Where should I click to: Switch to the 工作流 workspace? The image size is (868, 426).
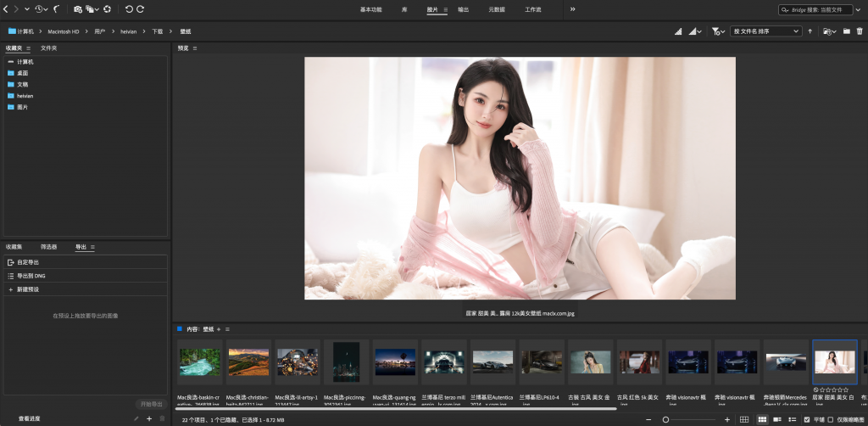point(532,9)
